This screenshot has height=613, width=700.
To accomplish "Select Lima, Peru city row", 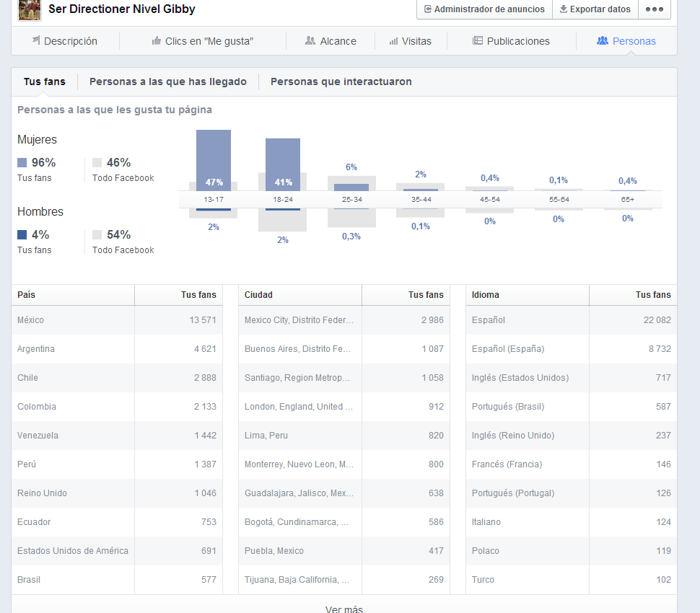I will pyautogui.click(x=344, y=436).
